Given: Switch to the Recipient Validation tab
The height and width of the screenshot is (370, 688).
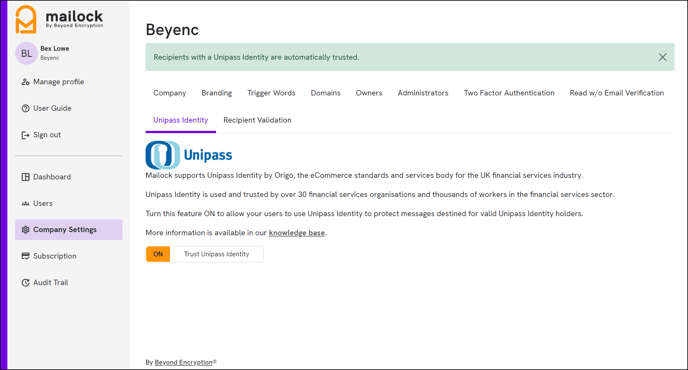Looking at the screenshot, I should point(257,120).
